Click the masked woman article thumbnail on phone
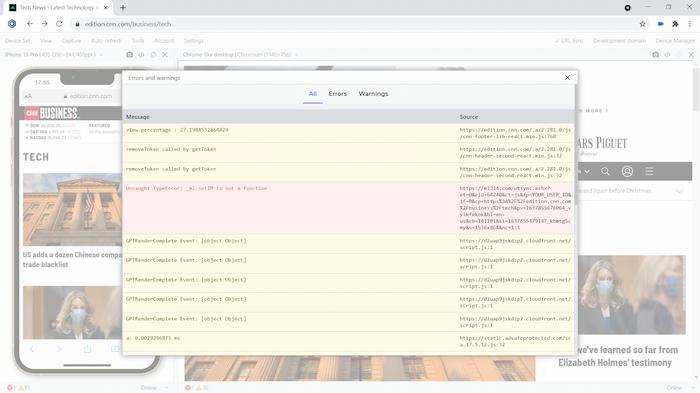The width and height of the screenshot is (700, 393). 72,313
